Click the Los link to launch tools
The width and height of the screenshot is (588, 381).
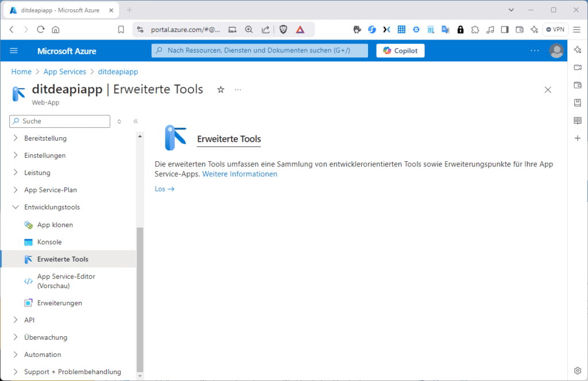click(x=165, y=189)
